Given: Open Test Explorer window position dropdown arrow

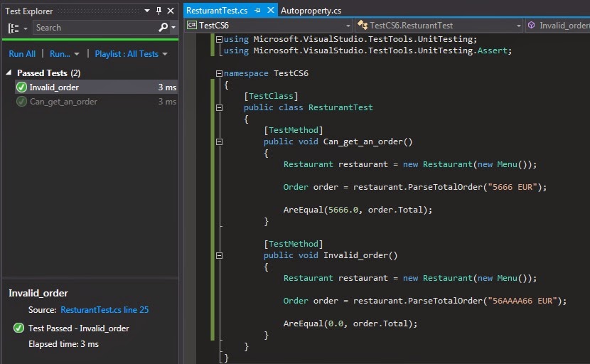Looking at the screenshot, I should [147, 11].
